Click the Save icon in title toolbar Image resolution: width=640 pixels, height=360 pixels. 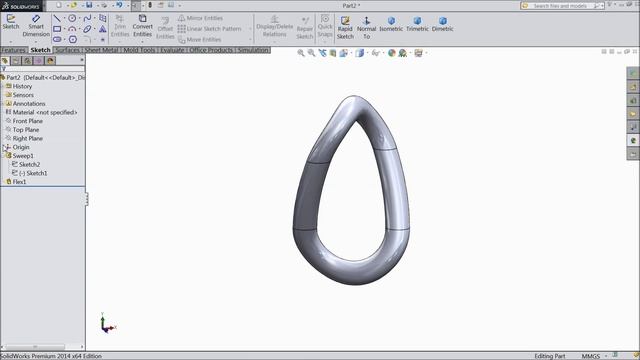tap(89, 5)
